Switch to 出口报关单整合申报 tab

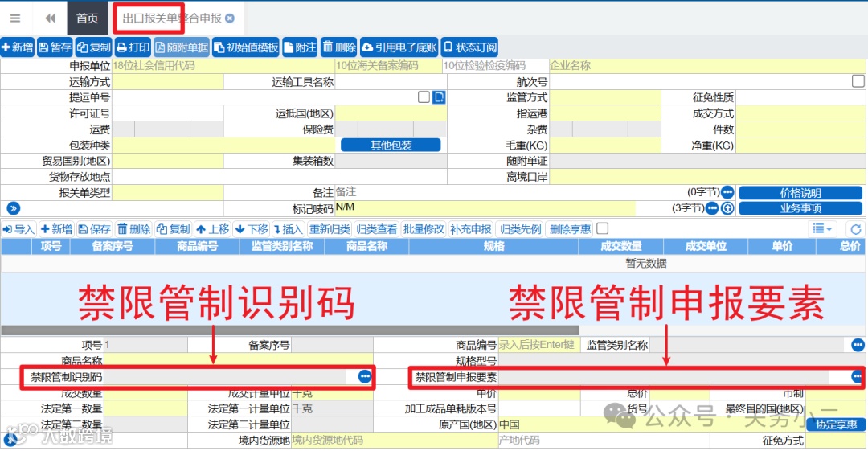(172, 18)
